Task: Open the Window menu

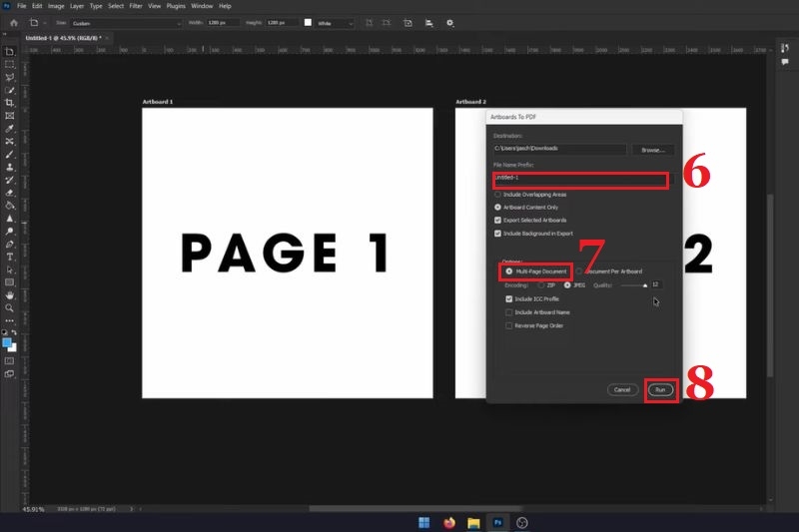Action: tap(202, 6)
